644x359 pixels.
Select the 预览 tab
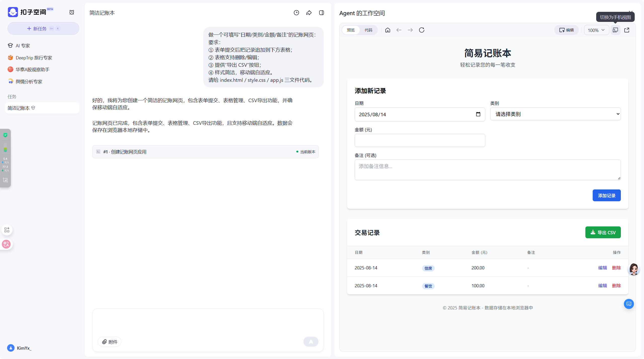[351, 30]
